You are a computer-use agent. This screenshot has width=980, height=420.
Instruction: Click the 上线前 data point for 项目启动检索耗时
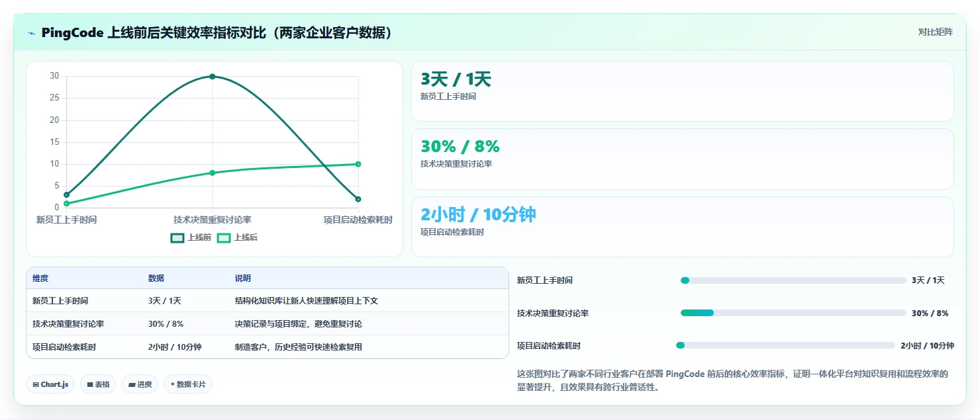coord(358,199)
